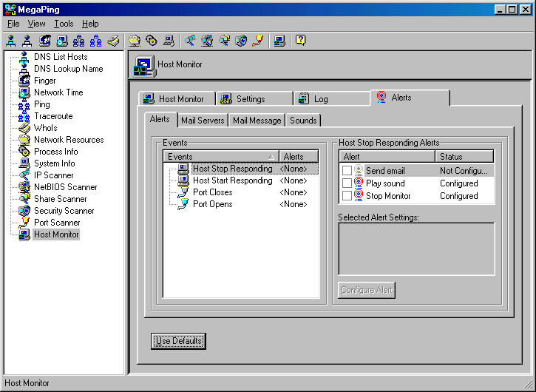Enable the Send email alert checkbox
Image resolution: width=536 pixels, height=392 pixels.
click(347, 170)
